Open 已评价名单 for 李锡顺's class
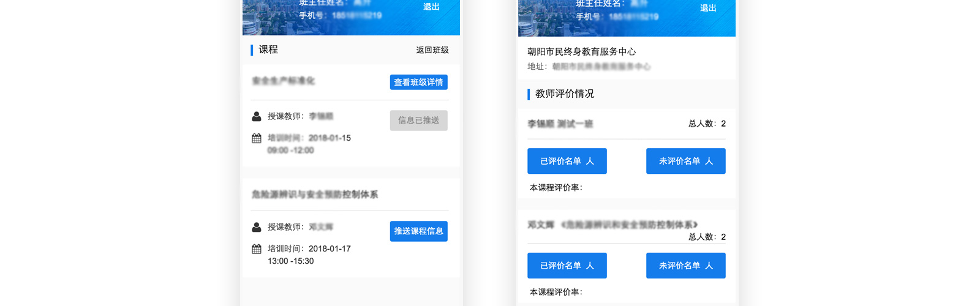 (567, 161)
